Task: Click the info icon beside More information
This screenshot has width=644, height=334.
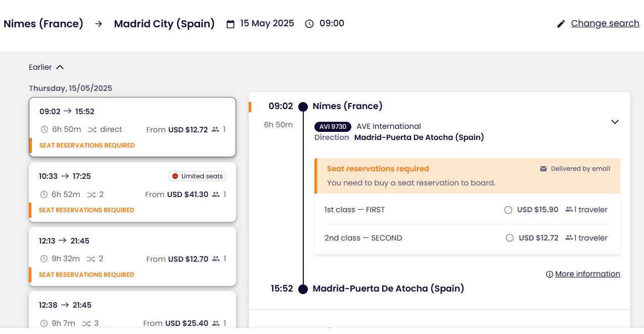Action: pyautogui.click(x=549, y=274)
